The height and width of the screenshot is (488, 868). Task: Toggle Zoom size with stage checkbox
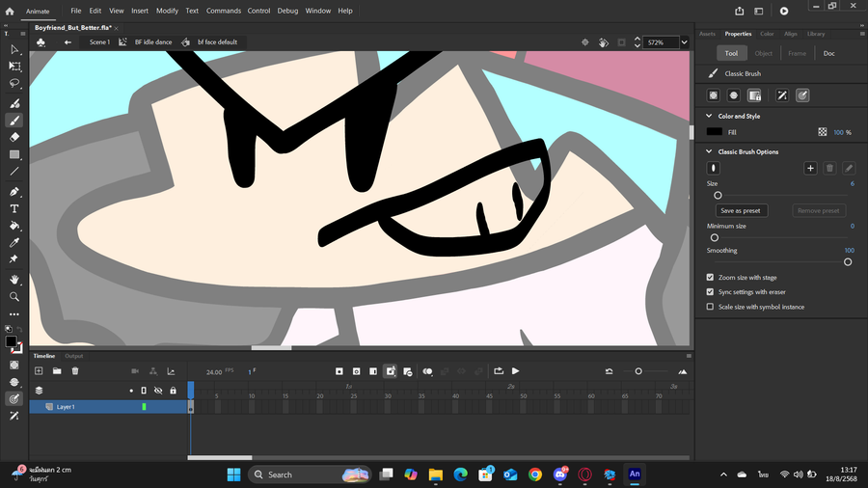pyautogui.click(x=710, y=277)
